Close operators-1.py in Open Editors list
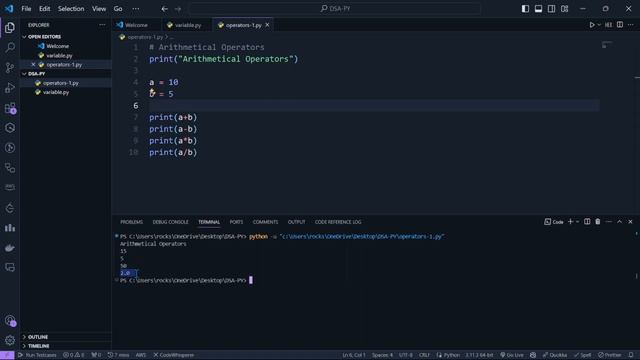The height and width of the screenshot is (360, 640). click(x=33, y=64)
